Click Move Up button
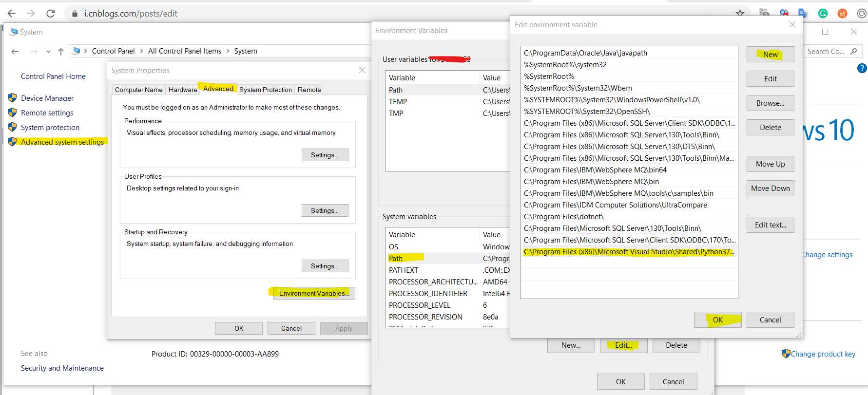Screen dimensions: 868x395 770,164
